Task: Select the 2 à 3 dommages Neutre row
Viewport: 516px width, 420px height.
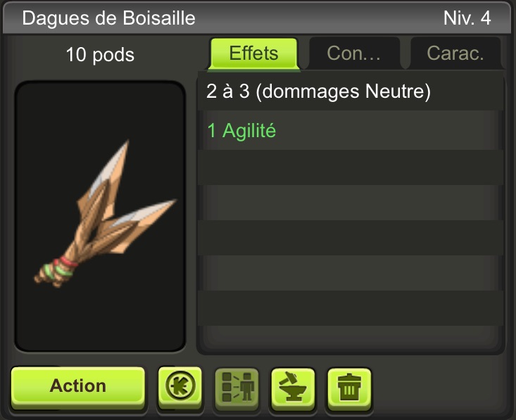Action: (x=351, y=91)
